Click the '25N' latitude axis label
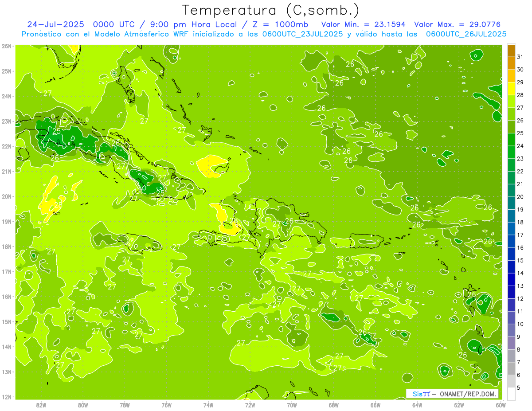The width and height of the screenshot is (532, 411). coord(6,71)
